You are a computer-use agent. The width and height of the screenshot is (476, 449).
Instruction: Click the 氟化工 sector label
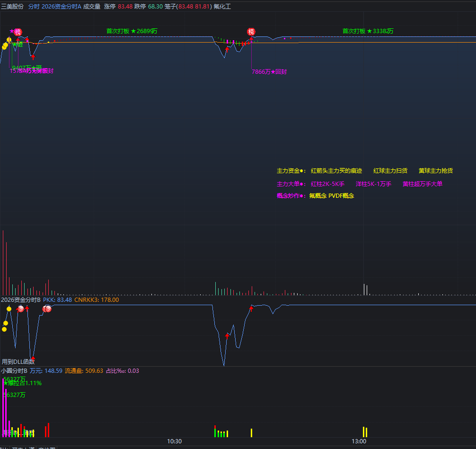pyautogui.click(x=222, y=6)
